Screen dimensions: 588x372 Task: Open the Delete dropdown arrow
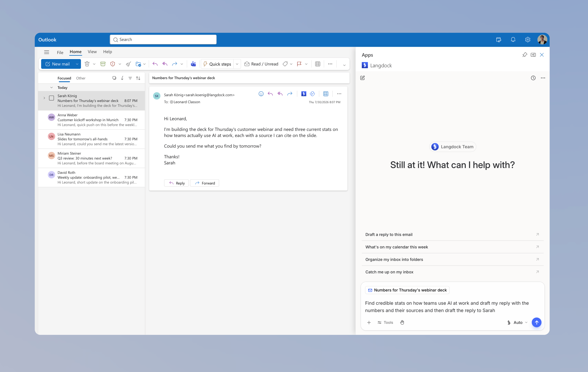tap(94, 64)
